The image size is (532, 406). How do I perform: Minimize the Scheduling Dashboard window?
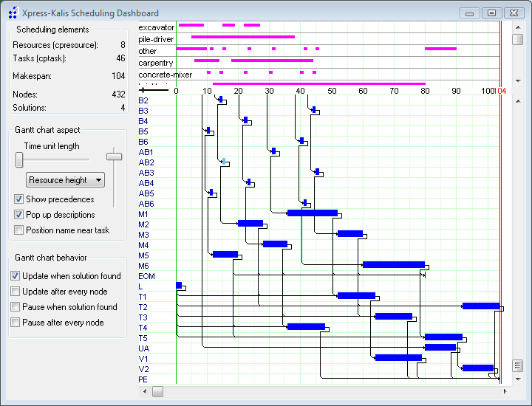(x=470, y=13)
